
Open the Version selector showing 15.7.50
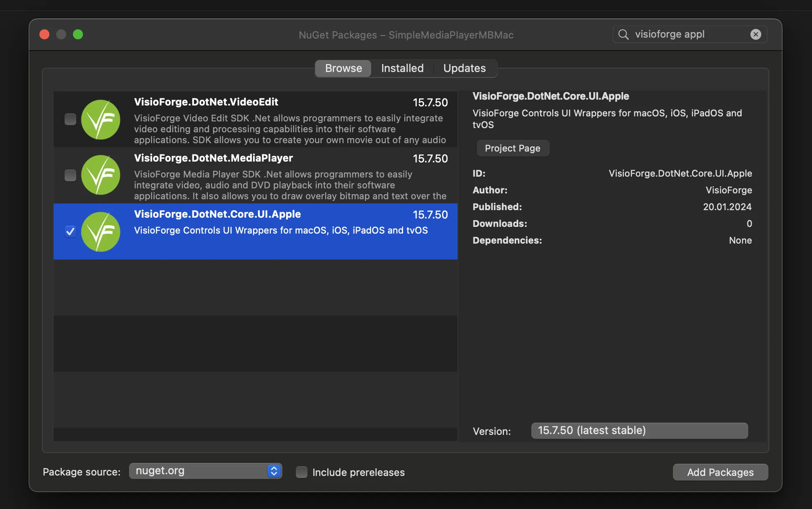[x=639, y=430]
